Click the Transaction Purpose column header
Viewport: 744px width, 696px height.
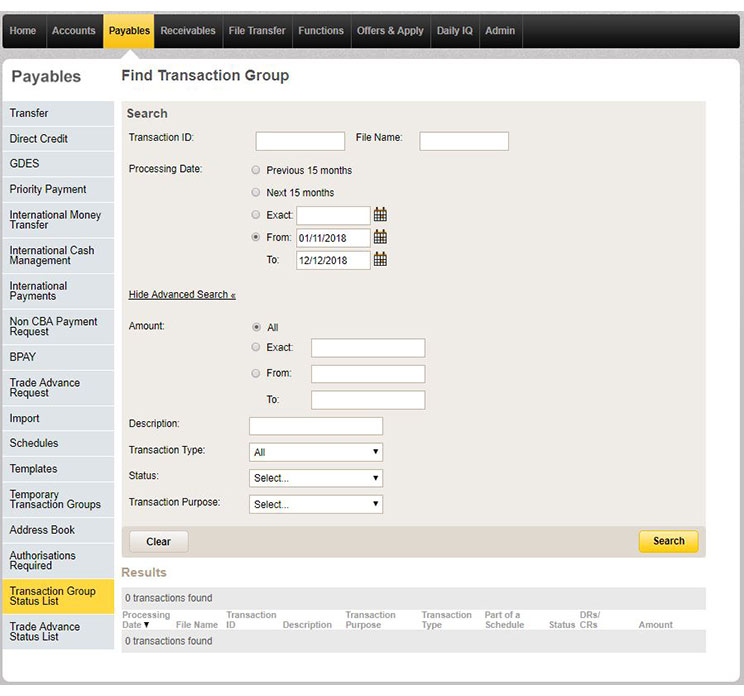pos(370,620)
